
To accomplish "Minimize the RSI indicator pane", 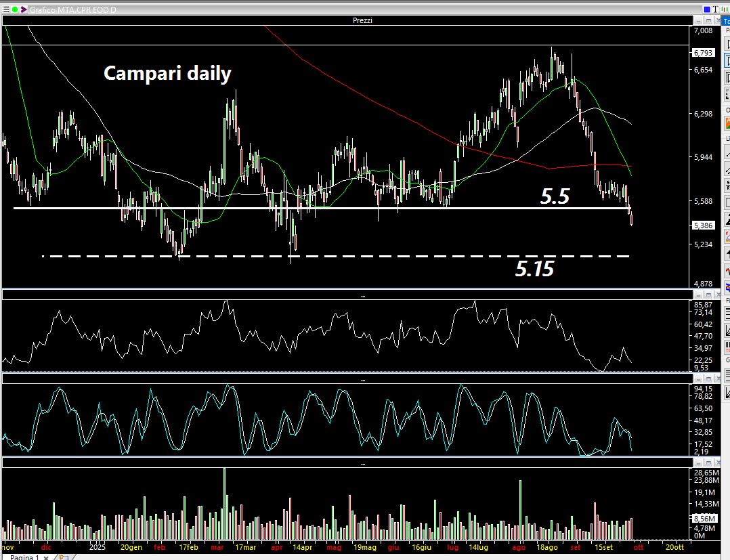I will pyautogui.click(x=698, y=295).
